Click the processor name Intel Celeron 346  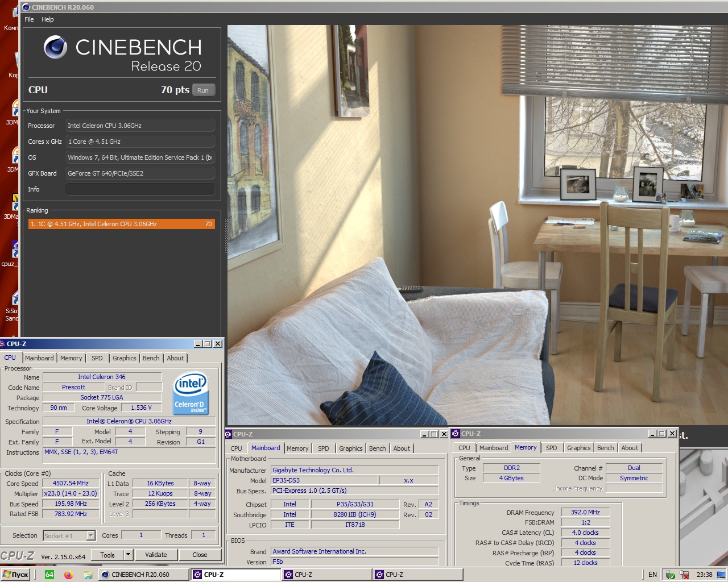[x=102, y=377]
